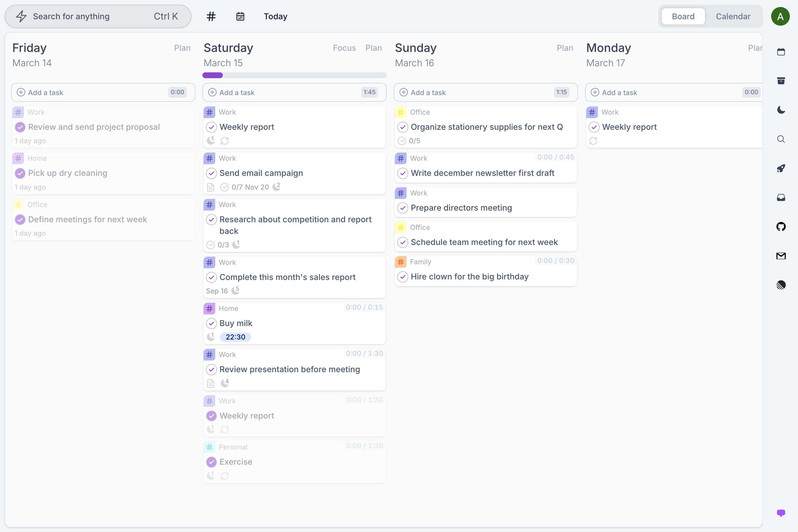Open Write december newsletter first draft card
This screenshot has width=798, height=532.
pos(486,168)
